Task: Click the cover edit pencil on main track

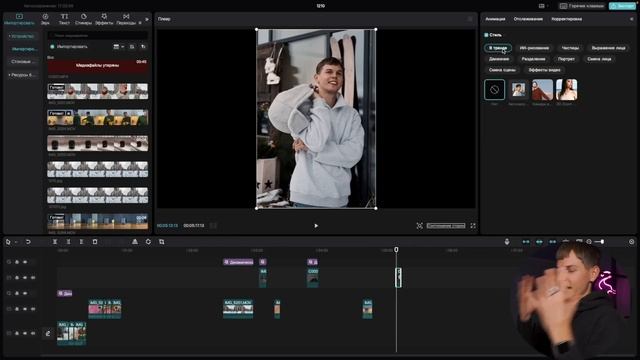Action: pos(48,333)
